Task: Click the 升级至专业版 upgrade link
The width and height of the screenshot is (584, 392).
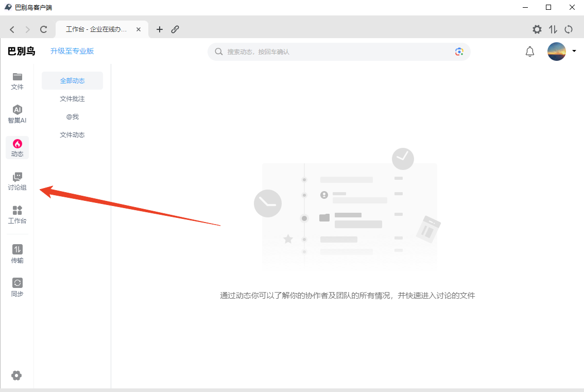Action: point(72,51)
